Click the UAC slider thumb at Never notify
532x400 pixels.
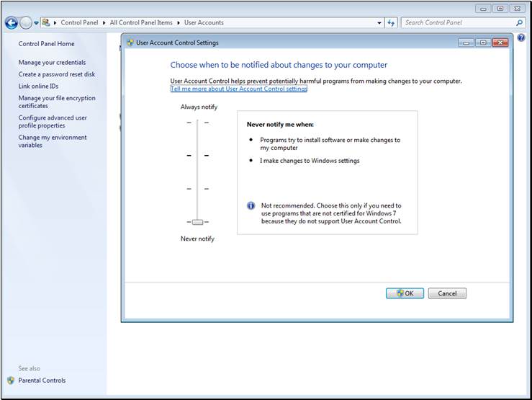(x=197, y=222)
